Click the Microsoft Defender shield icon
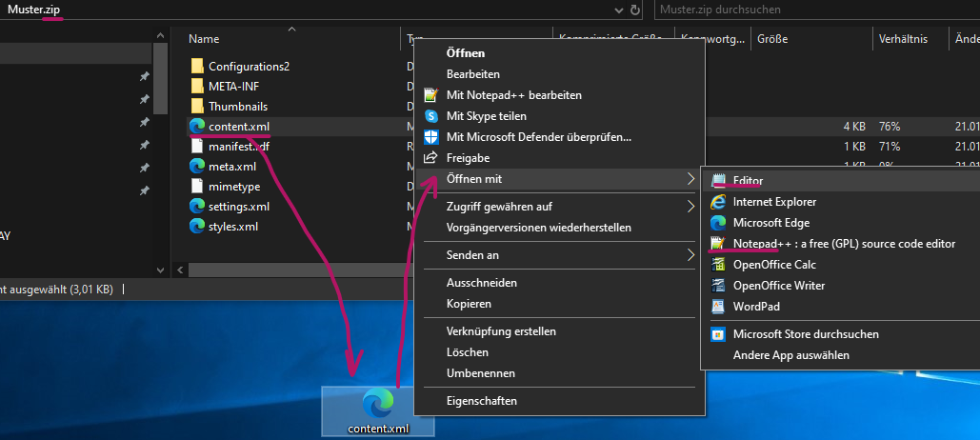980x440 pixels. coord(430,137)
